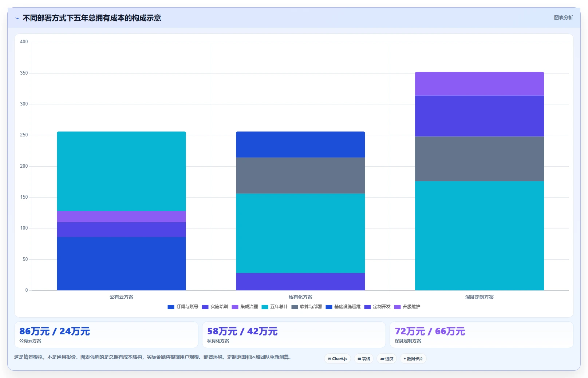Click the top purple segment of 深度定制方案 bar
This screenshot has width=588, height=378.
479,84
